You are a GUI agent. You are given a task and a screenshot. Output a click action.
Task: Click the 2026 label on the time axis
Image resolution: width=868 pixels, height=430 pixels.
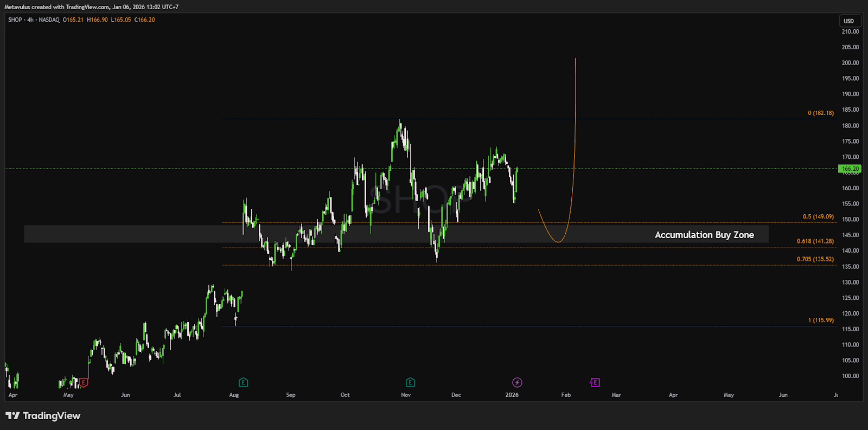click(x=512, y=395)
